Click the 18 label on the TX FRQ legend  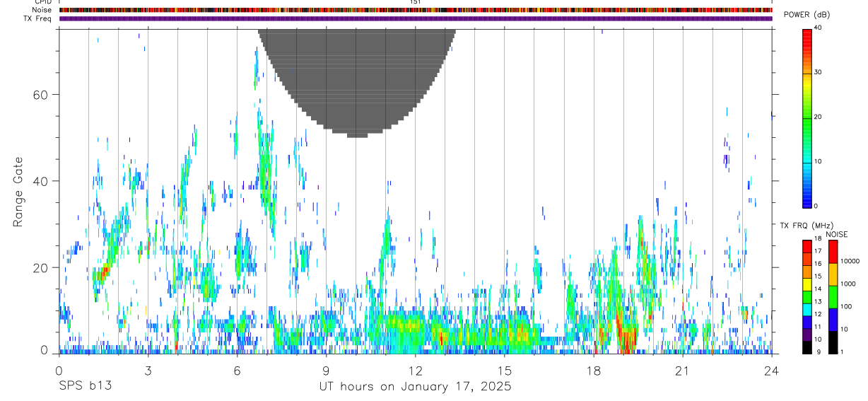[818, 239]
